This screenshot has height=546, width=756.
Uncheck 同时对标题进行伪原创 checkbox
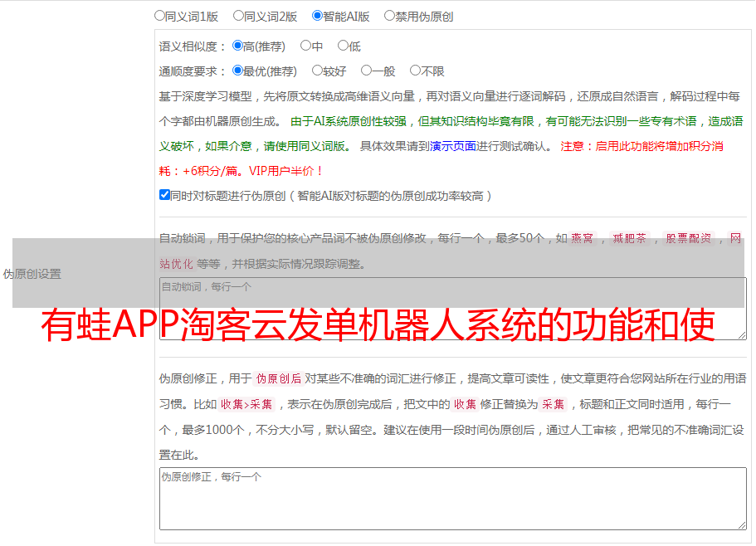pyautogui.click(x=164, y=195)
